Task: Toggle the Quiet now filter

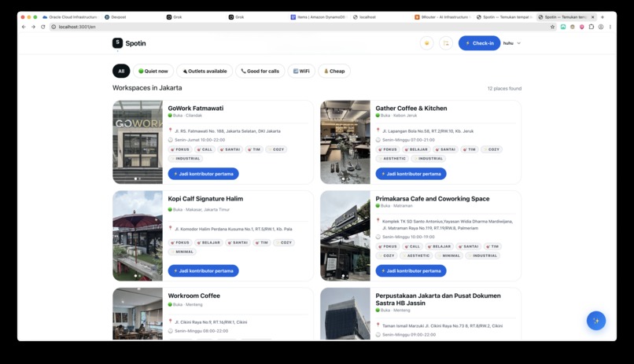Action: click(x=153, y=71)
